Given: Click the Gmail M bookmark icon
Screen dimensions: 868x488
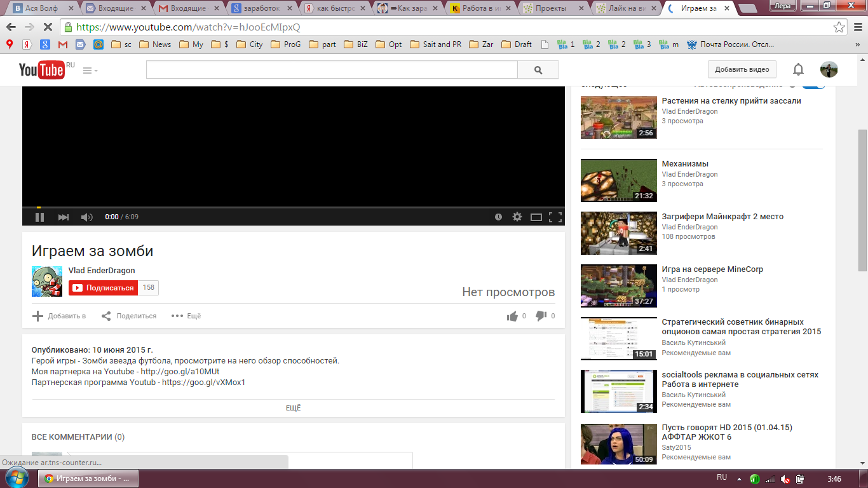Looking at the screenshot, I should [62, 44].
